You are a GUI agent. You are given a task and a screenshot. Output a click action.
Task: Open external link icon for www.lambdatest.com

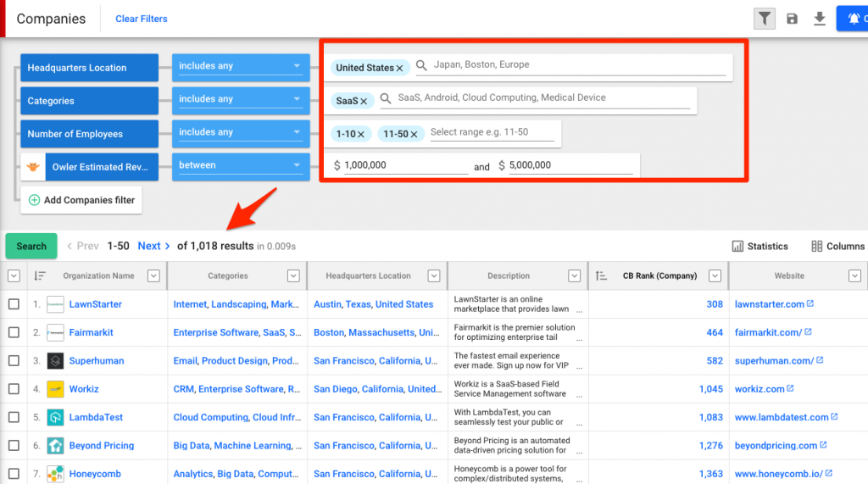[834, 416]
